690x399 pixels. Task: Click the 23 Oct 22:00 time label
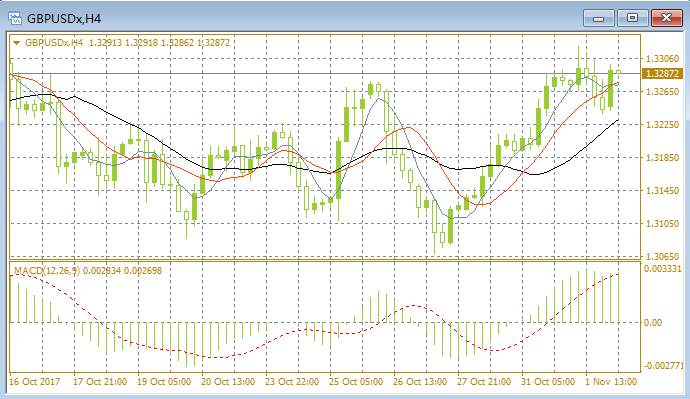(x=292, y=381)
